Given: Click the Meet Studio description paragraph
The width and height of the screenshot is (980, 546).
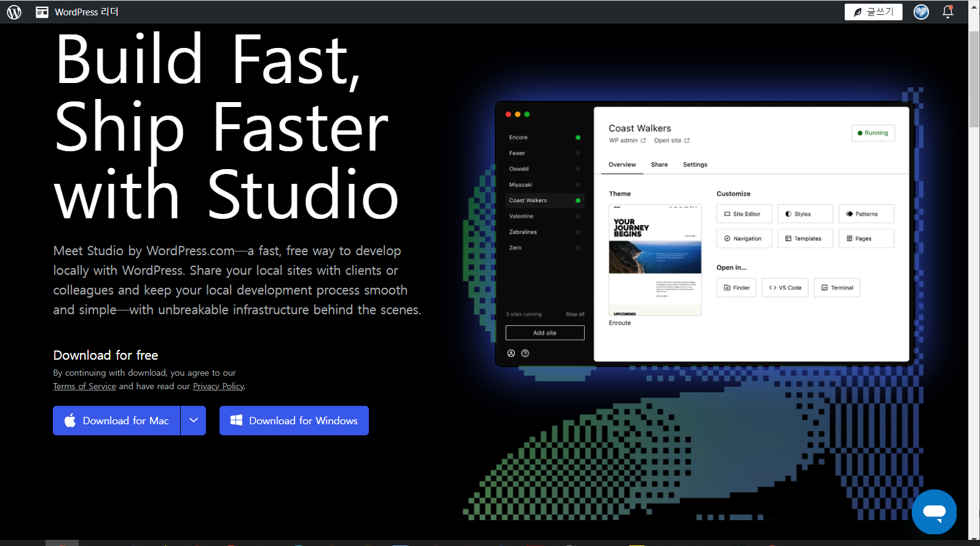Looking at the screenshot, I should [237, 280].
